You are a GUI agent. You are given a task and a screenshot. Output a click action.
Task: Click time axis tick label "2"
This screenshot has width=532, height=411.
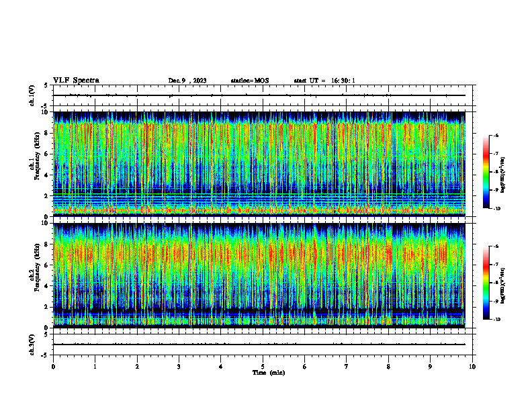click(x=137, y=367)
